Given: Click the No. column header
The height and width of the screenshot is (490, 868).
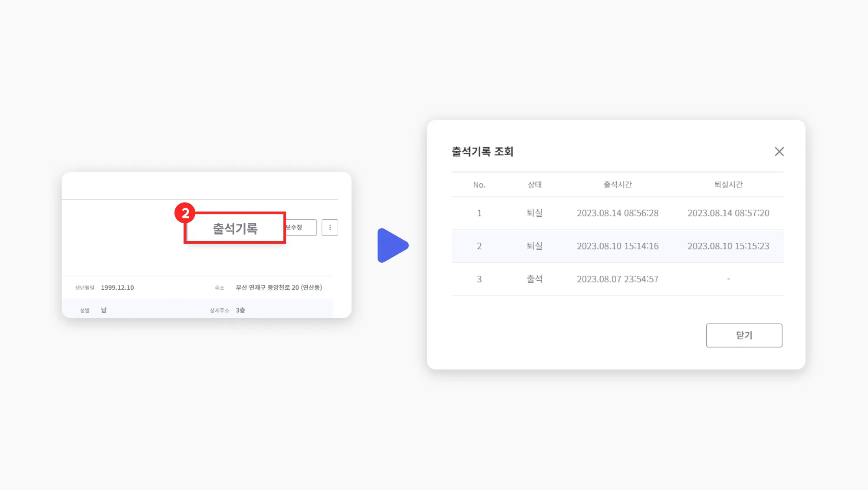Looking at the screenshot, I should (479, 185).
